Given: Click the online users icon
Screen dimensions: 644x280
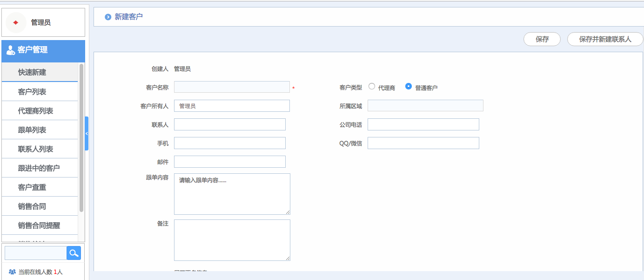Looking at the screenshot, I should [x=12, y=272].
